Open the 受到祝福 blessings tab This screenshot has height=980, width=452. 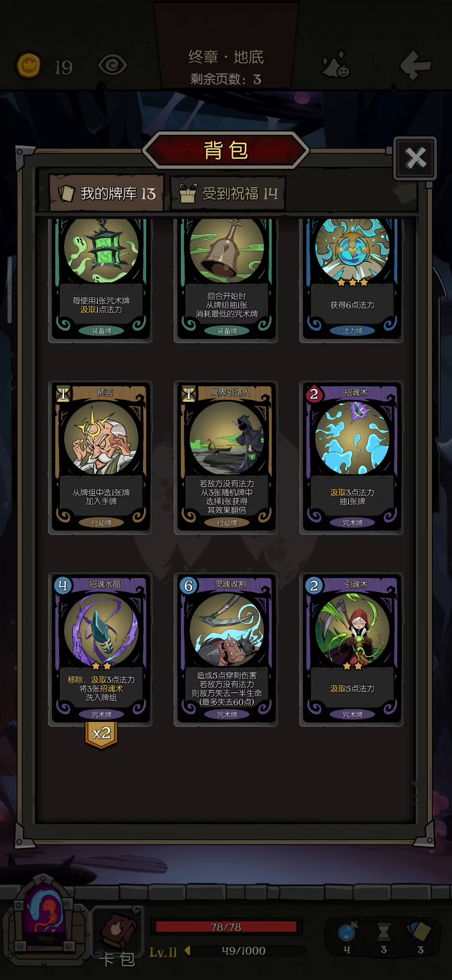click(x=228, y=193)
